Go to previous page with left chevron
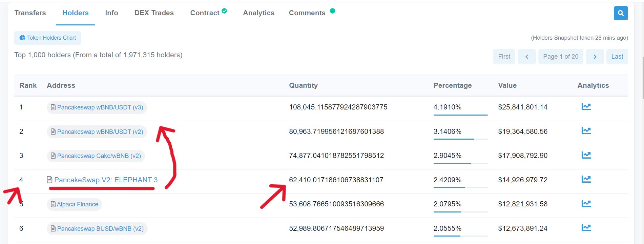The image size is (644, 244). 527,57
